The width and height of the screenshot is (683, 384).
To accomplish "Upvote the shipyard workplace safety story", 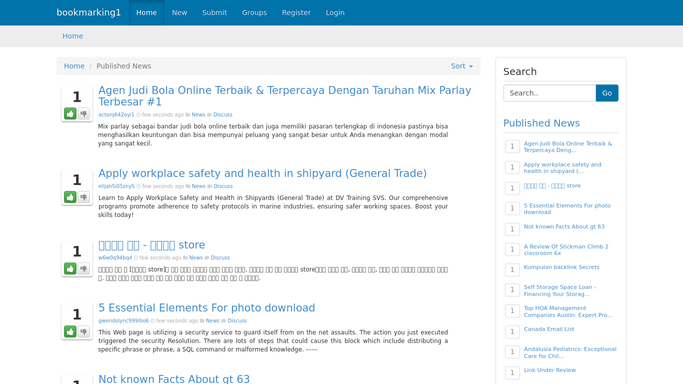I will point(70,197).
